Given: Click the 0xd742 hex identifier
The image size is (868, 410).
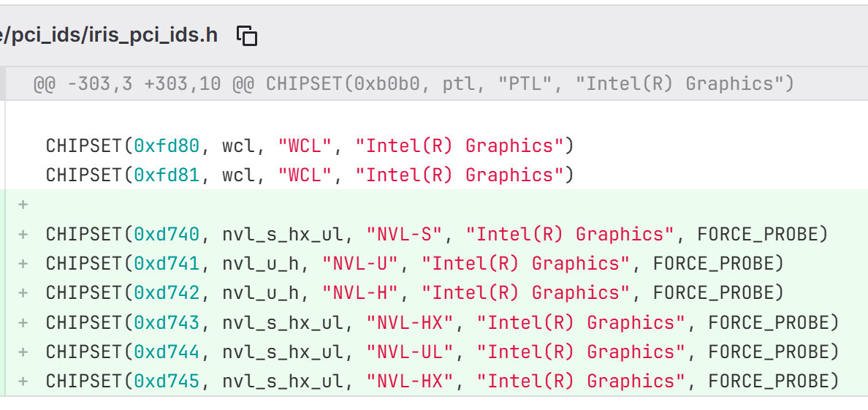Looking at the screenshot, I should [167, 293].
